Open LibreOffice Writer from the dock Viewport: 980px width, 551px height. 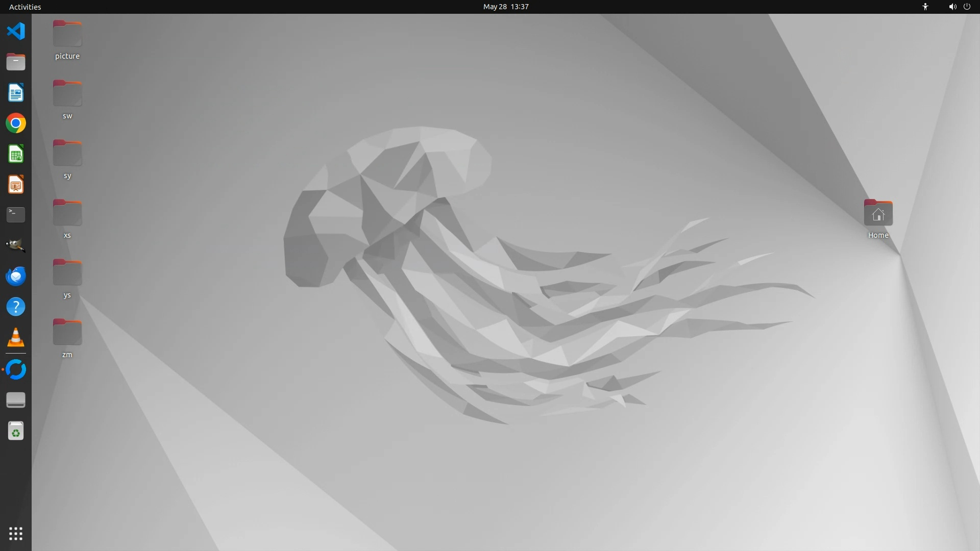coord(16,93)
